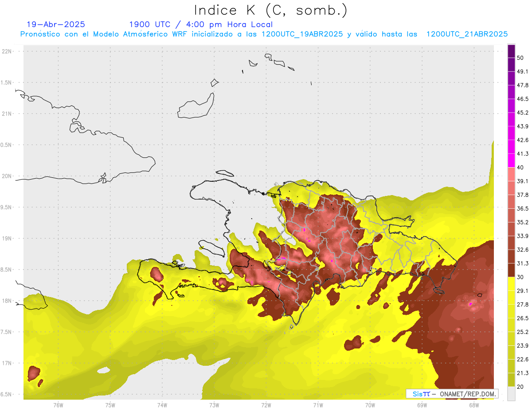The width and height of the screenshot is (532, 411).
Task: Click legend value "50"
Action: click(x=520, y=58)
